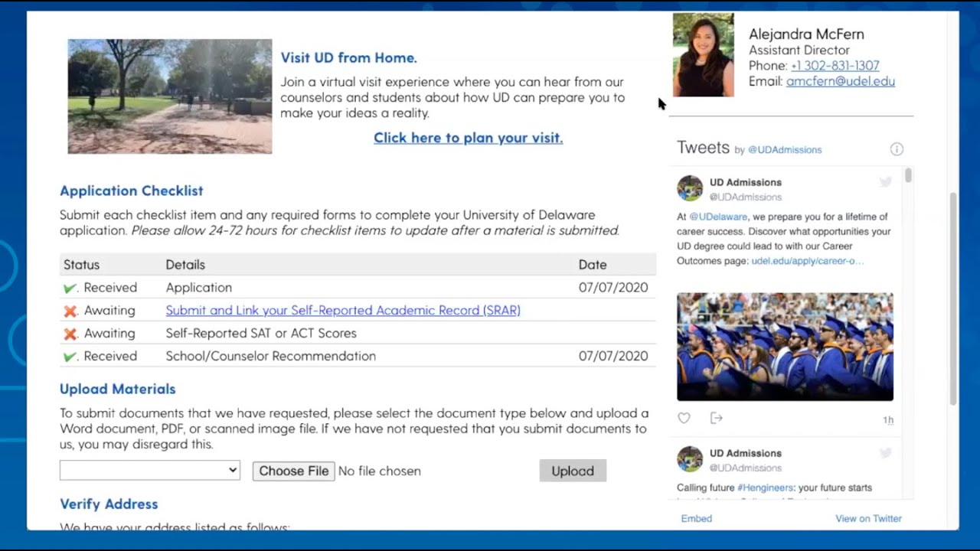The height and width of the screenshot is (551, 980).
Task: Click the 1h timestamp on the first tweet
Action: 888,419
